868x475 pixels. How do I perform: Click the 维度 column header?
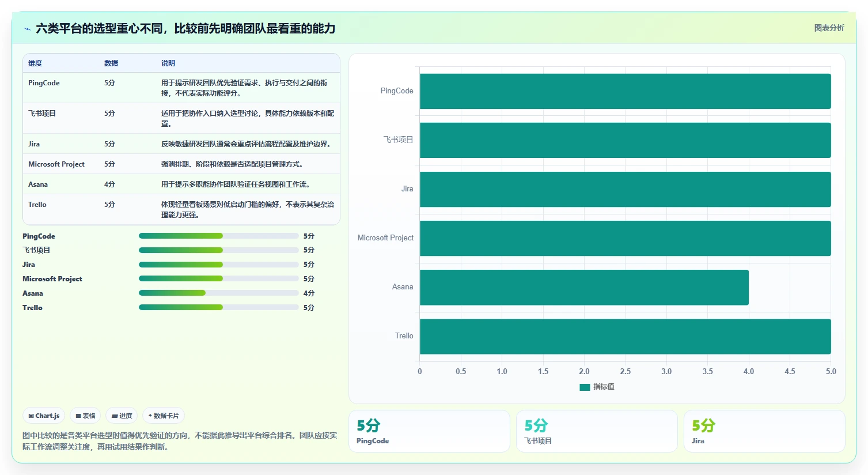click(x=35, y=63)
